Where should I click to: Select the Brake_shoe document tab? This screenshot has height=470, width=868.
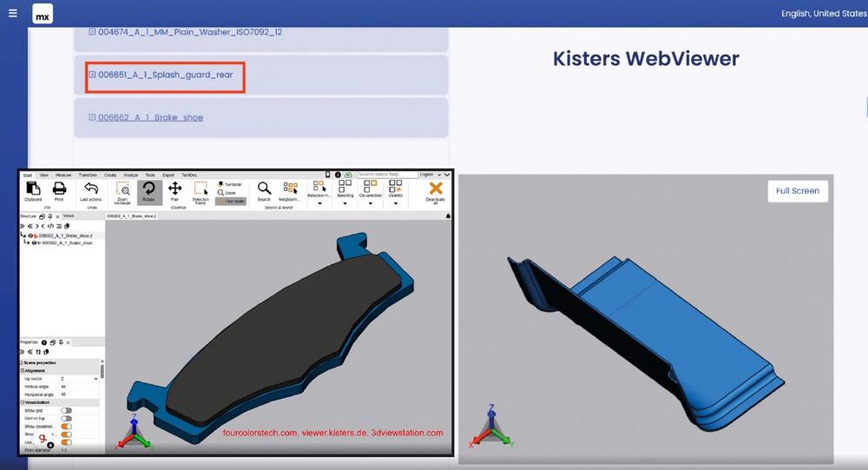[131, 216]
